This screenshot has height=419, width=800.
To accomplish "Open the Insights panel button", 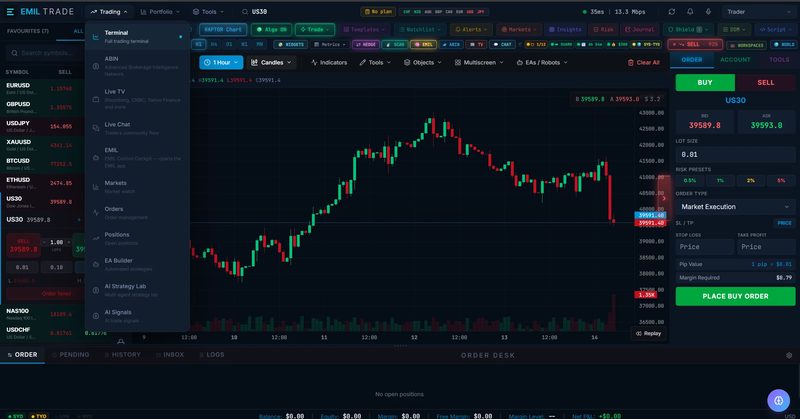I will click(x=565, y=30).
